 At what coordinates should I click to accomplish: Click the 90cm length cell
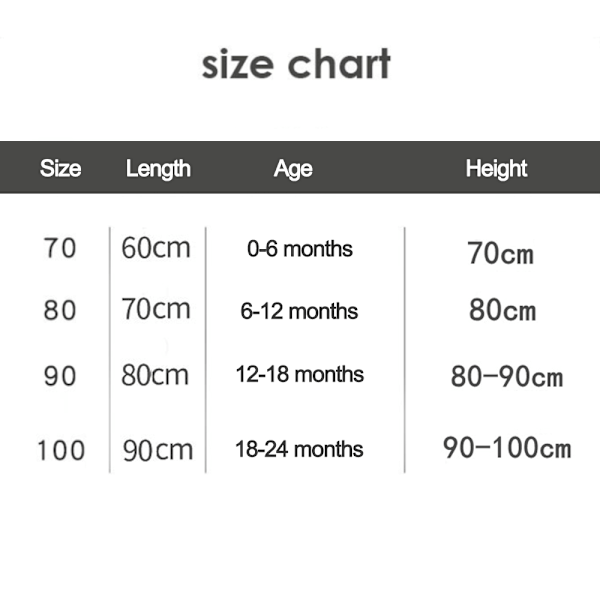[158, 450]
